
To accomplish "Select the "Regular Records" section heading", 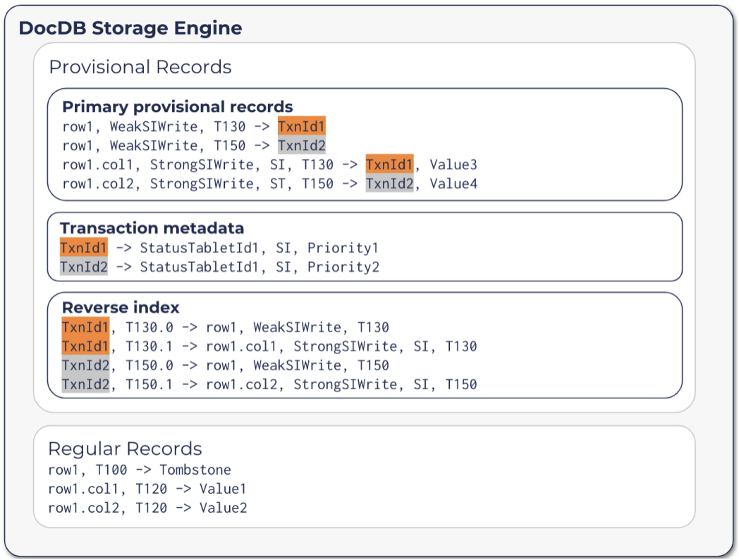I will 125,449.
